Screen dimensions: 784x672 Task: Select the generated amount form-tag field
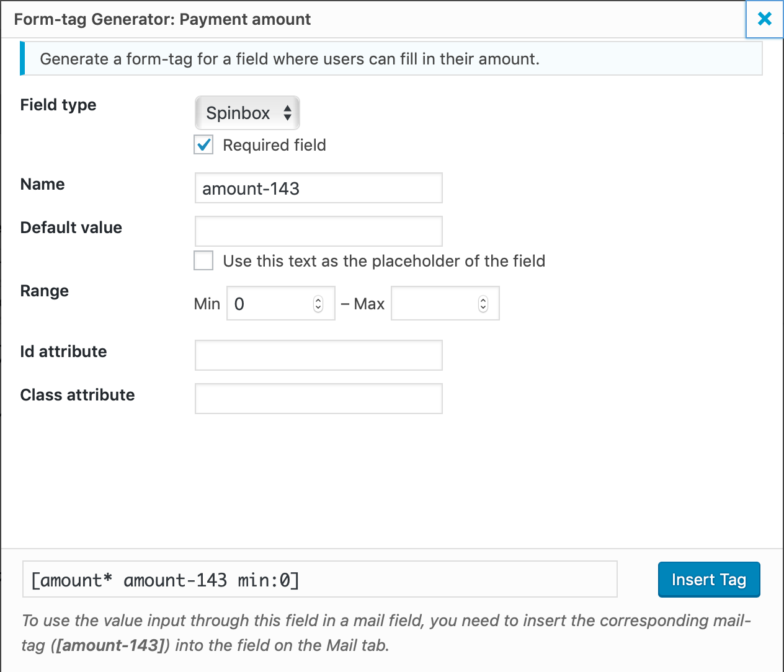tap(319, 580)
